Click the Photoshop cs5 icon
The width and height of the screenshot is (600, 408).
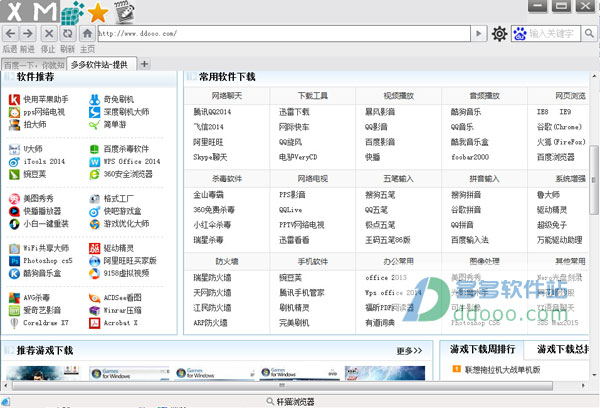click(14, 261)
